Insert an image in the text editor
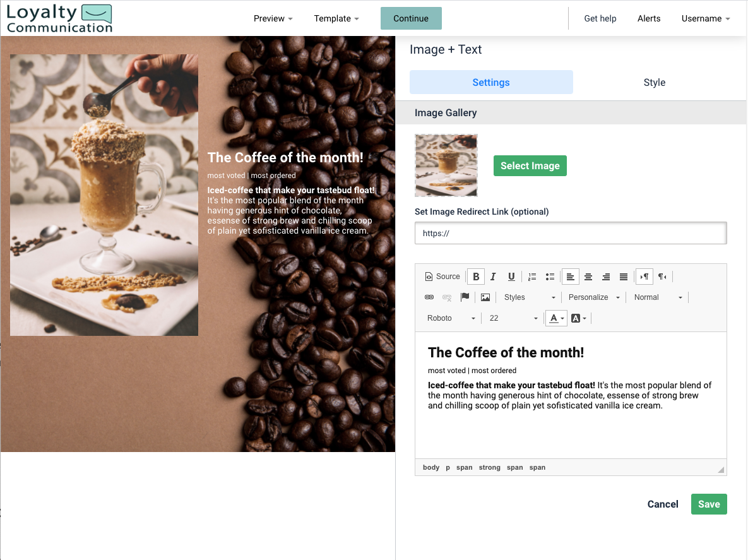 [485, 297]
